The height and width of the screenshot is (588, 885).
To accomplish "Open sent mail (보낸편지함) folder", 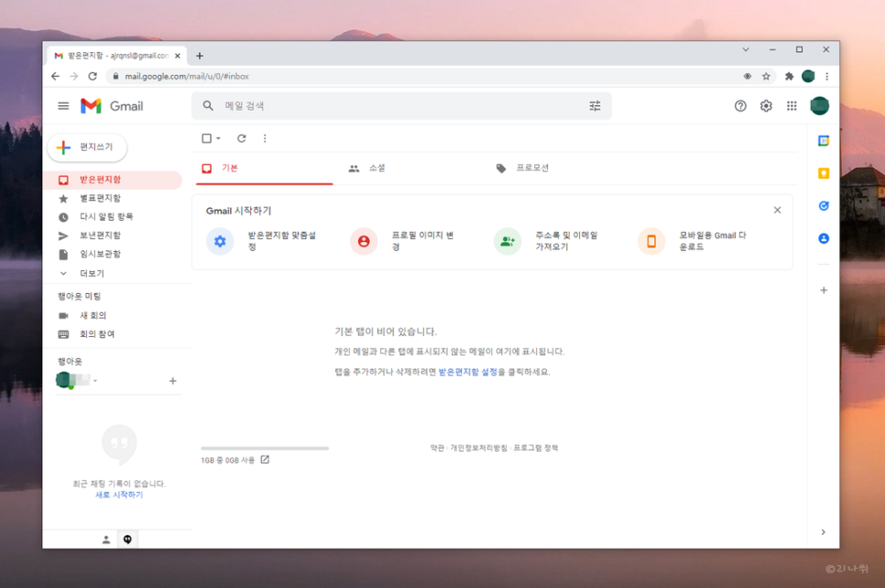I will [96, 235].
